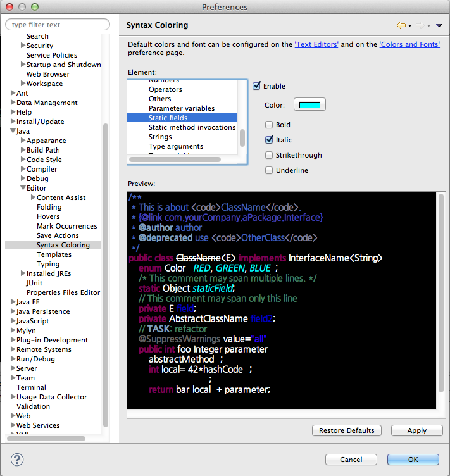
Task: Open the Validation preferences page
Action: pyautogui.click(x=33, y=406)
